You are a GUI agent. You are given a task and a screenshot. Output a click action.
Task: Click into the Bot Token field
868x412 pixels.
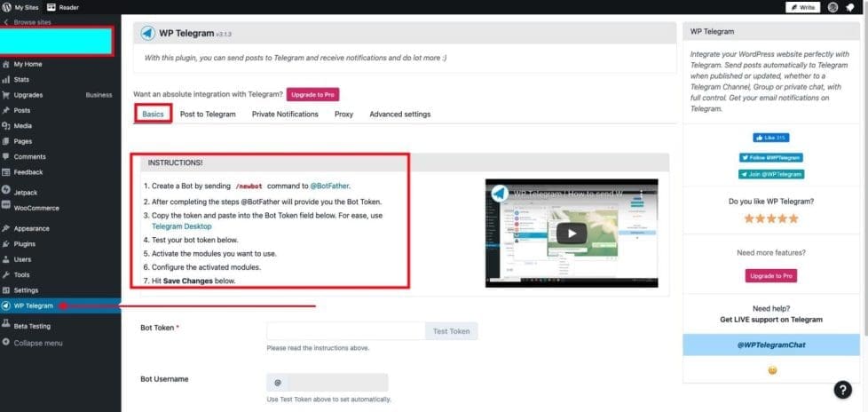coord(345,331)
